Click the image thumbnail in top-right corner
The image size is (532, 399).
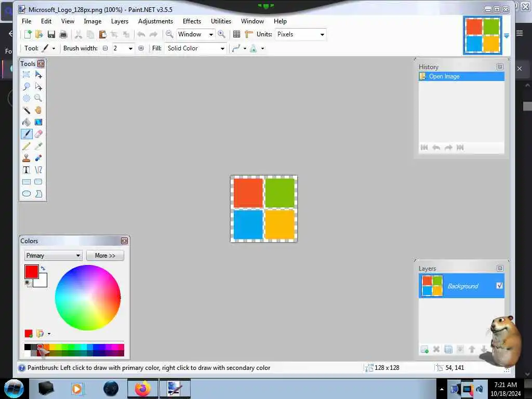click(483, 35)
